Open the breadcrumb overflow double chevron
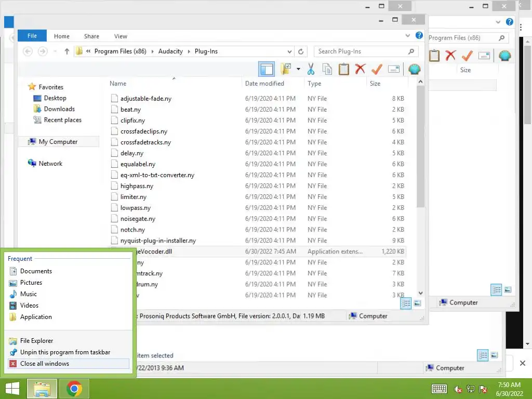 click(88, 51)
